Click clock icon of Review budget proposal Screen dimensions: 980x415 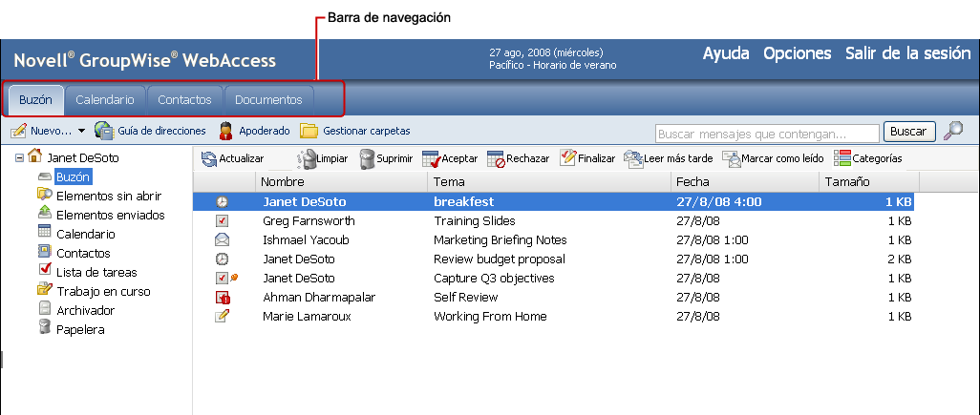(222, 259)
